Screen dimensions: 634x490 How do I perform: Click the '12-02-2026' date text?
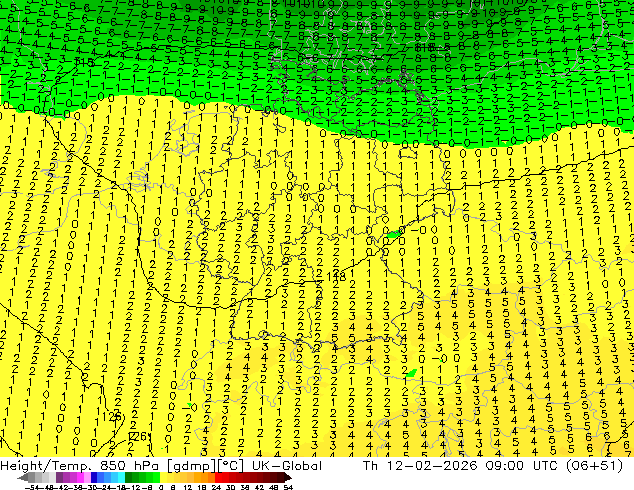point(431,466)
